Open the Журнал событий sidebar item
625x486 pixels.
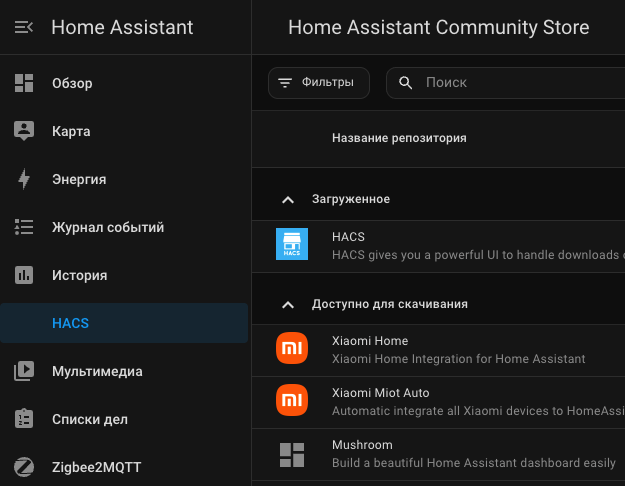click(124, 227)
